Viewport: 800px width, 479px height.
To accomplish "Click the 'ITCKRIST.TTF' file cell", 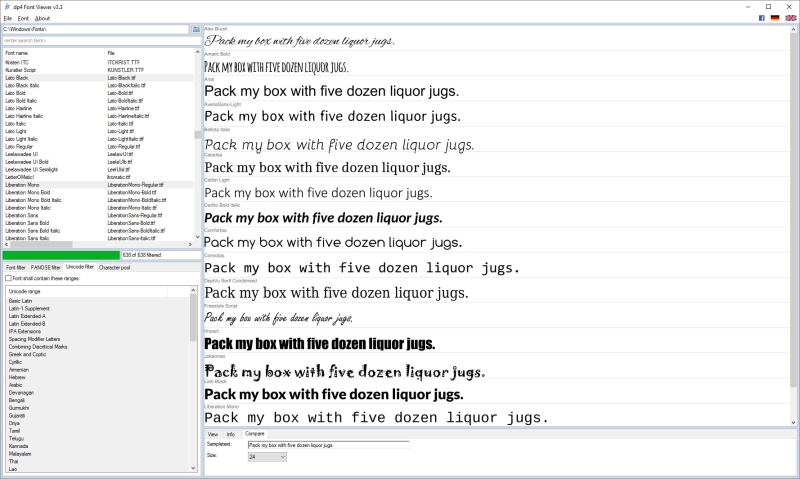I will pos(123,62).
